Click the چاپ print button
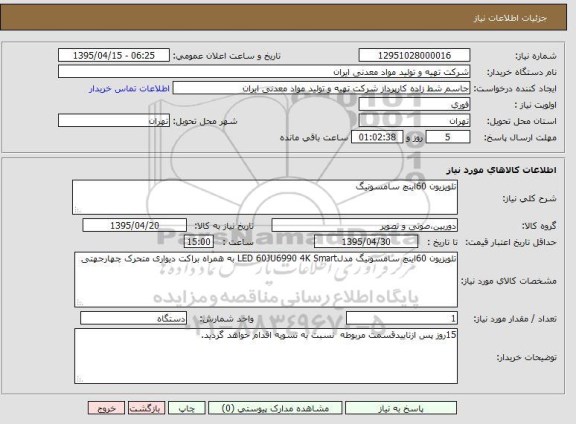The width and height of the screenshot is (576, 424). pos(187,408)
